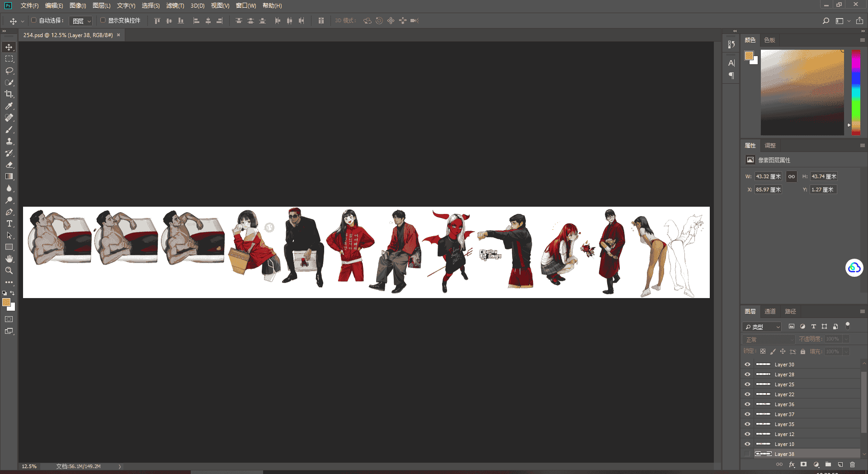Select the Zoom tool

pyautogui.click(x=9, y=270)
